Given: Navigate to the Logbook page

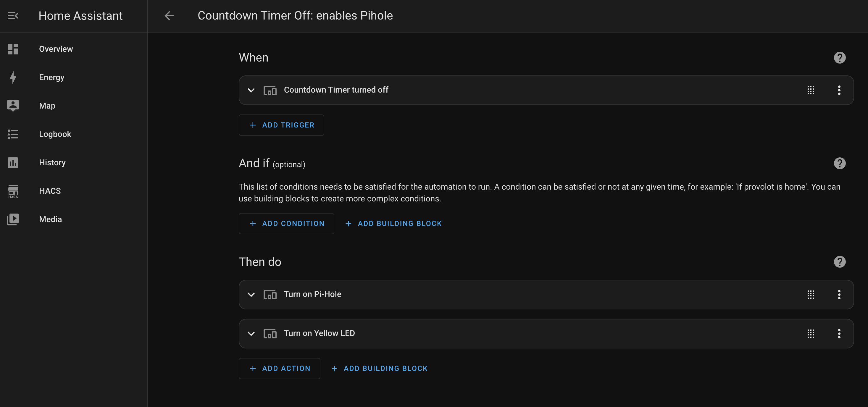Looking at the screenshot, I should pos(55,134).
